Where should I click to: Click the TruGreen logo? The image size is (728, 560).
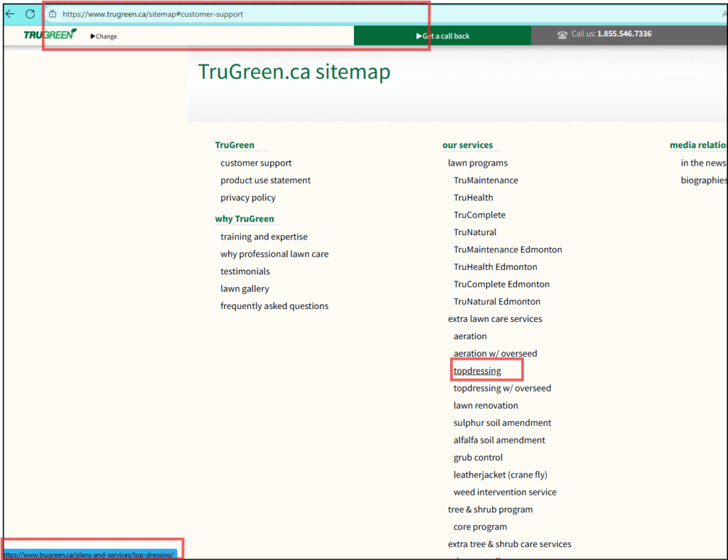(50, 34)
